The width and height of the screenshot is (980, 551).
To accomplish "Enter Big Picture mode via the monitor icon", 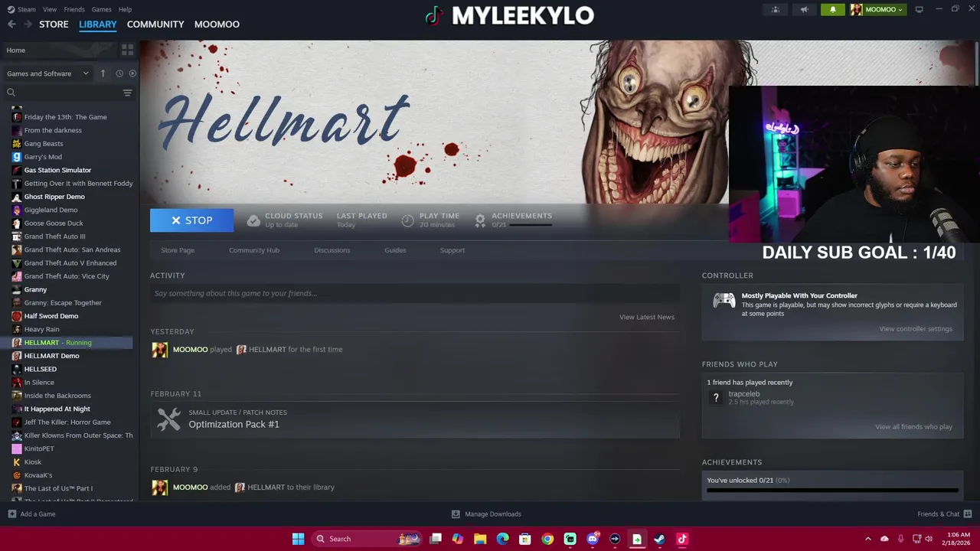I will [x=919, y=9].
